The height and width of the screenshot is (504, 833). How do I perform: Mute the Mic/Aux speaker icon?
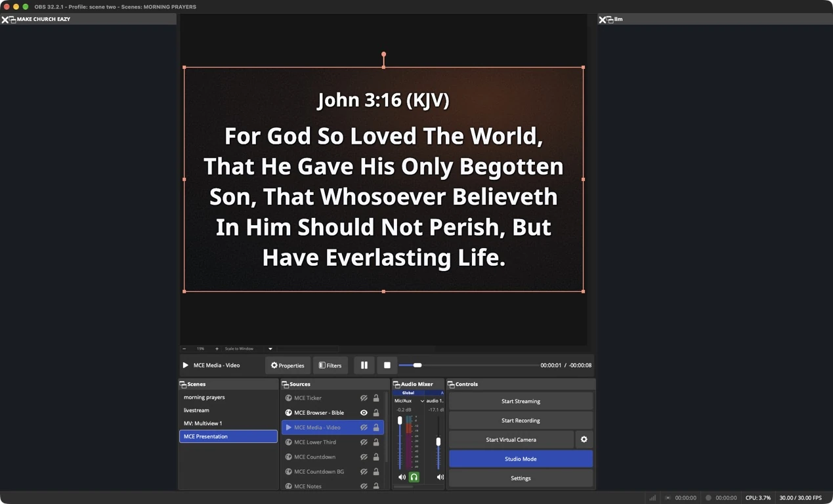(402, 477)
